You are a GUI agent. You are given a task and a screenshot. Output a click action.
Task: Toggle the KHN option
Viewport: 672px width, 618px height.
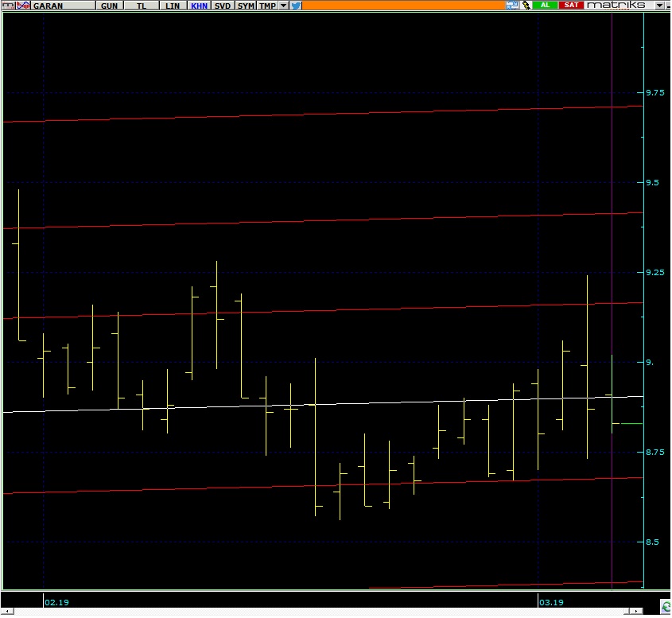click(199, 6)
